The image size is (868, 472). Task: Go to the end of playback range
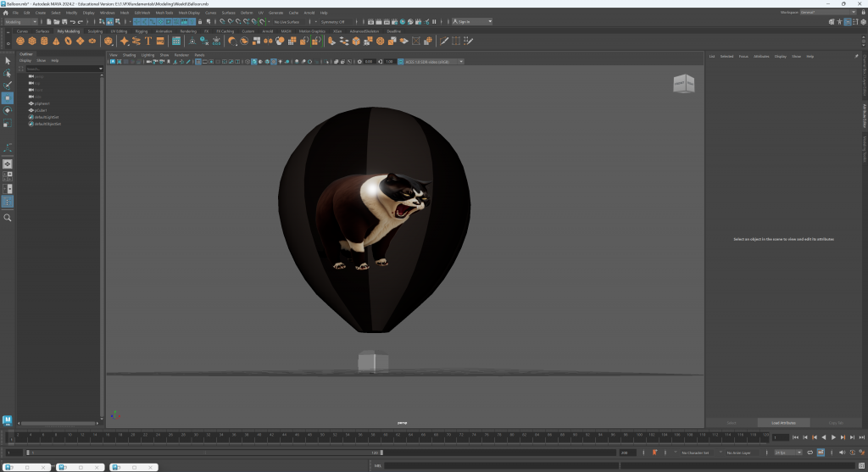pyautogui.click(x=861, y=437)
